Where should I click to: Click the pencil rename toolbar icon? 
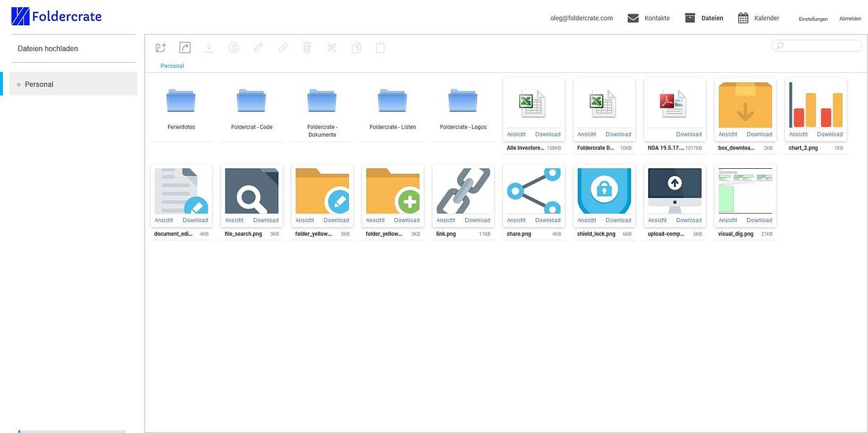point(258,48)
